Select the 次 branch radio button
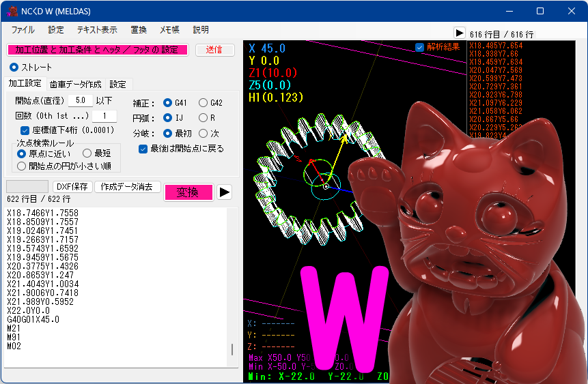This screenshot has height=384, width=588. [x=203, y=134]
